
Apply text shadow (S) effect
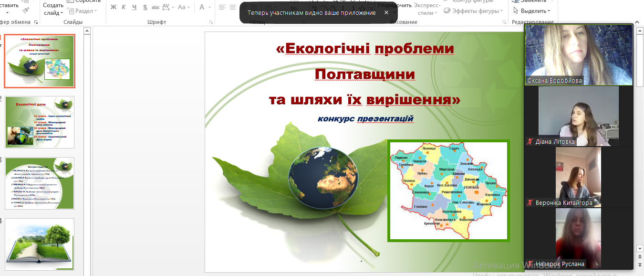(x=145, y=7)
